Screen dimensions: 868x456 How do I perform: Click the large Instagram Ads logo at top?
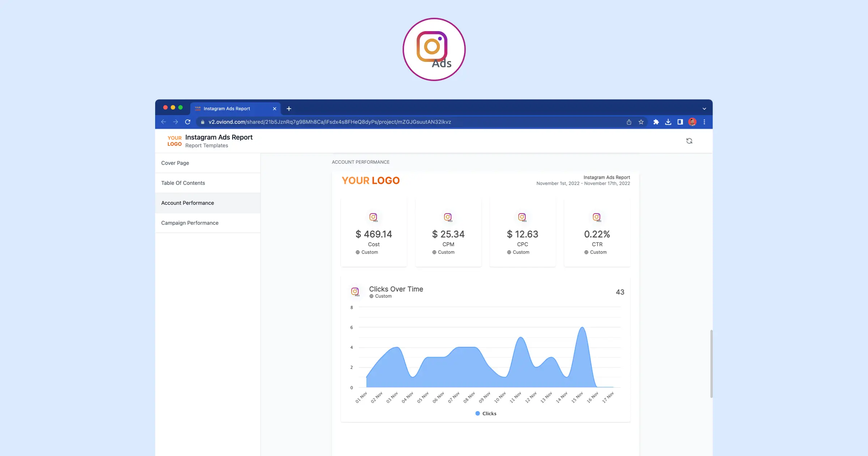click(x=434, y=50)
